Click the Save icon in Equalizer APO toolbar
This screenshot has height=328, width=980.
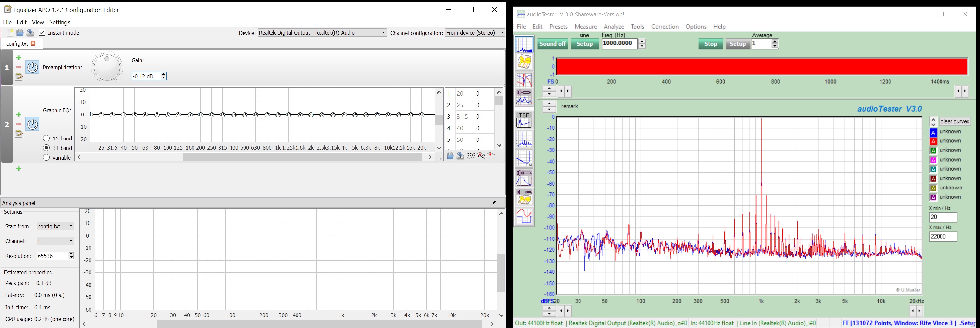(30, 33)
